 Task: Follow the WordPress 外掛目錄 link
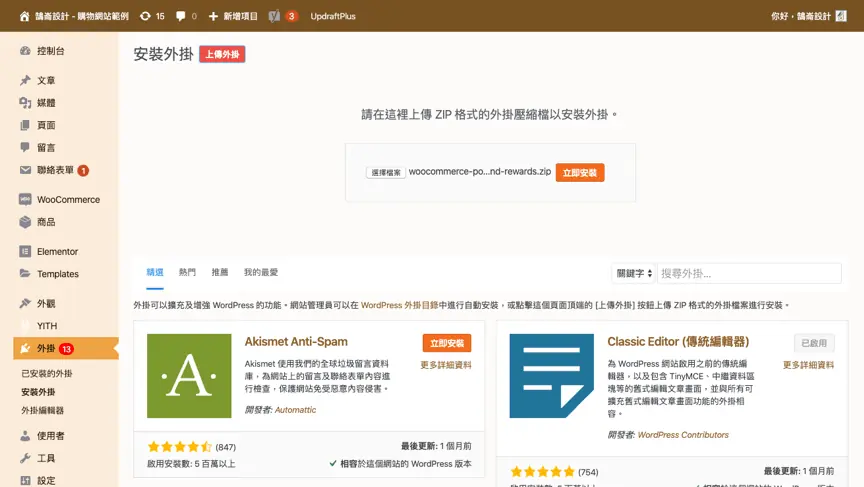point(399,305)
